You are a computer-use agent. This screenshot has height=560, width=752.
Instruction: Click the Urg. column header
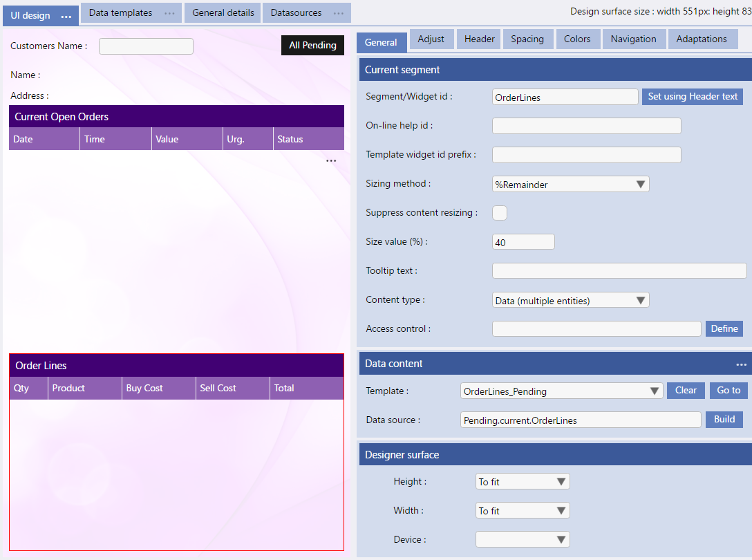coord(248,139)
